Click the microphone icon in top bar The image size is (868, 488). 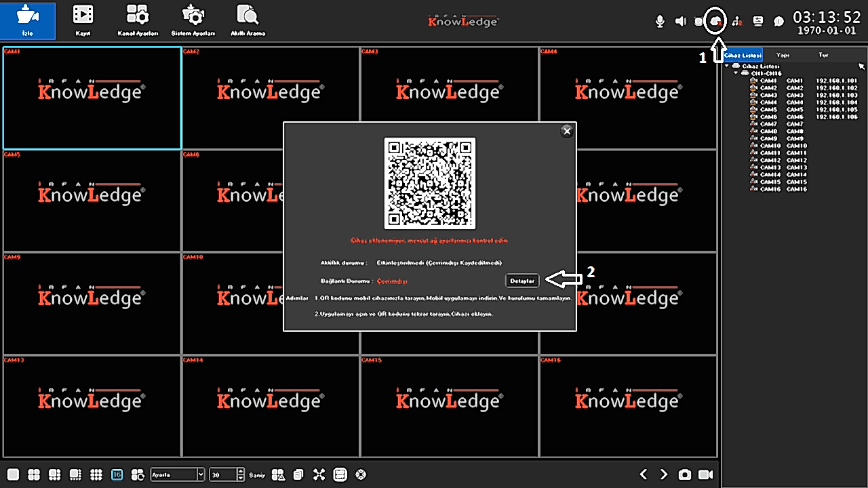(660, 22)
